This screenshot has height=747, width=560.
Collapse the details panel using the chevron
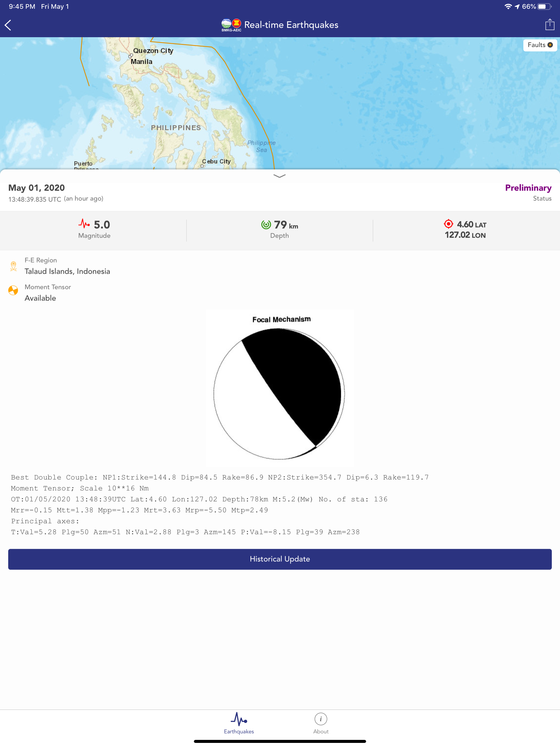click(279, 176)
